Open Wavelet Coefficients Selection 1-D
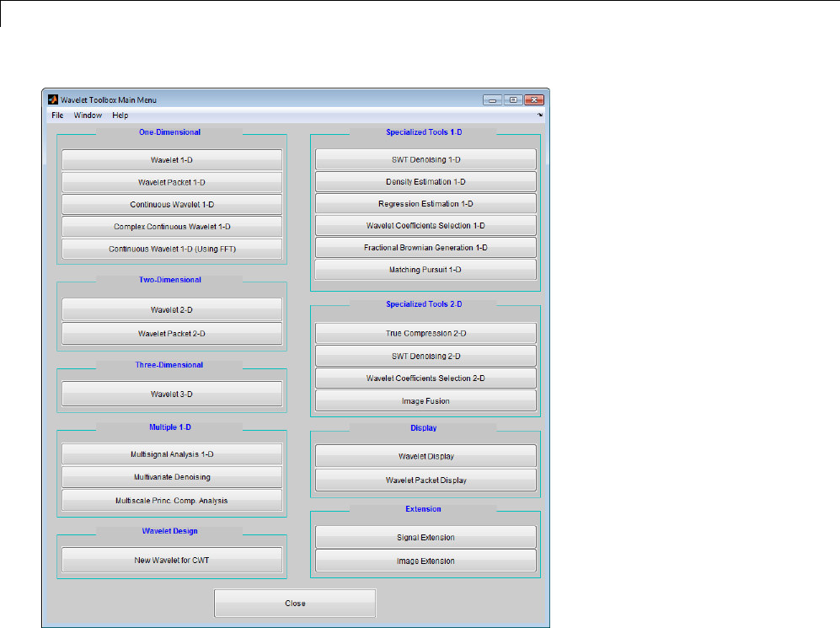The image size is (840, 628). [x=425, y=226]
